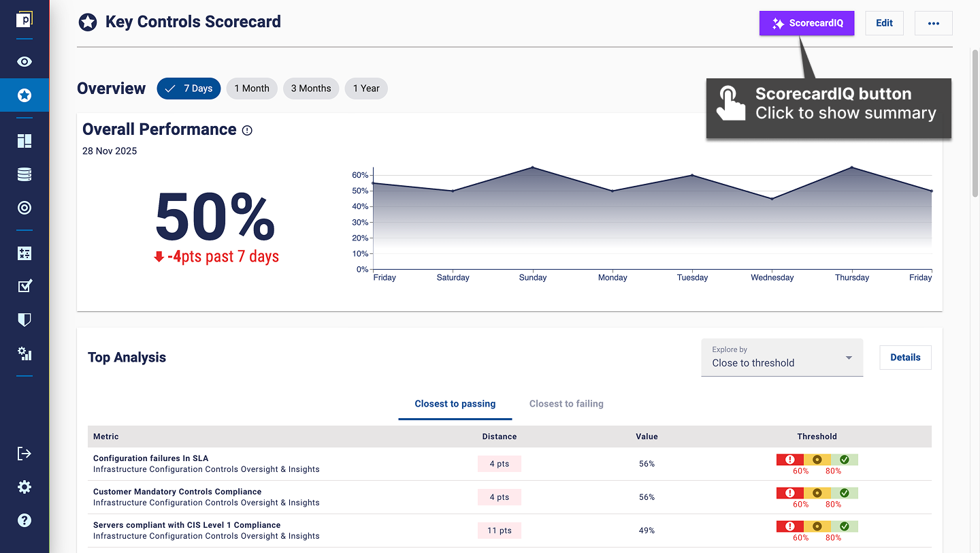This screenshot has height=553, width=980.
Task: Click the star icon beside scorecard title
Action: click(x=88, y=22)
